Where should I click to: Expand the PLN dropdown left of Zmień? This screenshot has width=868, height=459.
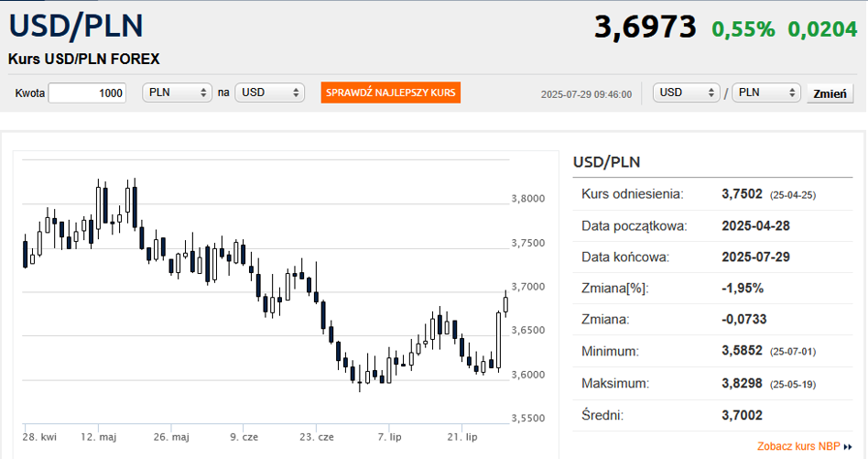(767, 93)
